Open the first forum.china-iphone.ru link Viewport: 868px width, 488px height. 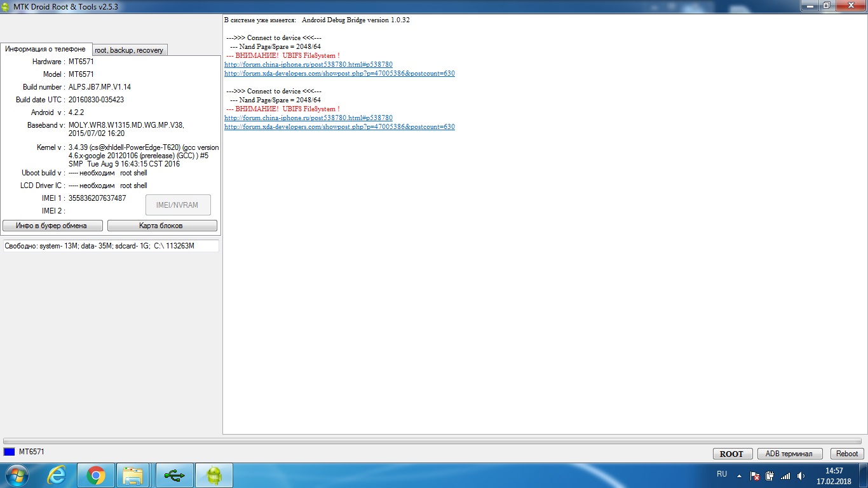click(x=308, y=65)
